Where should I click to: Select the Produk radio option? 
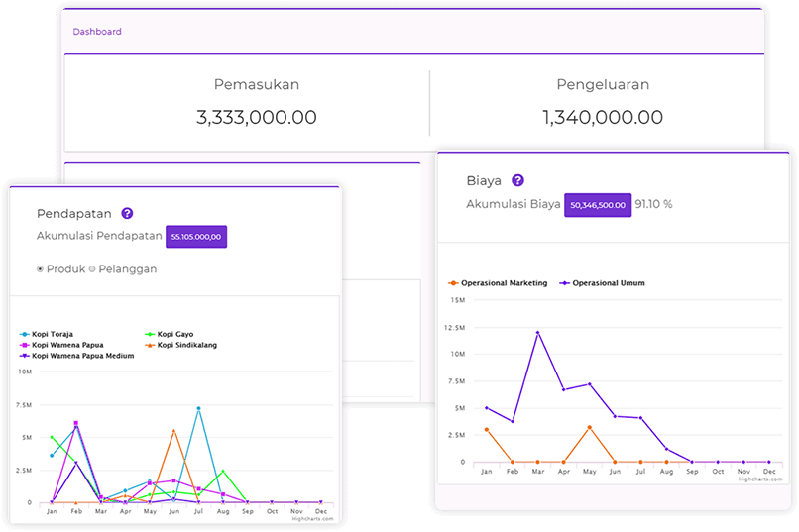(x=41, y=268)
